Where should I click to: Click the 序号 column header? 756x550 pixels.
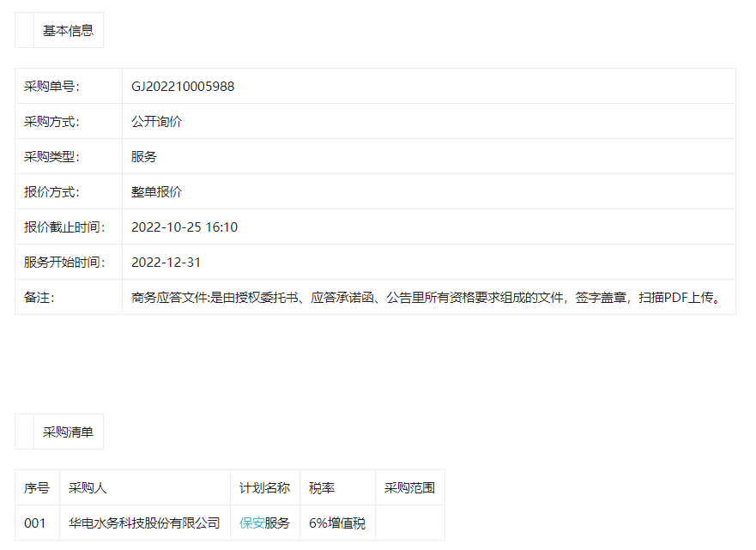click(36, 487)
